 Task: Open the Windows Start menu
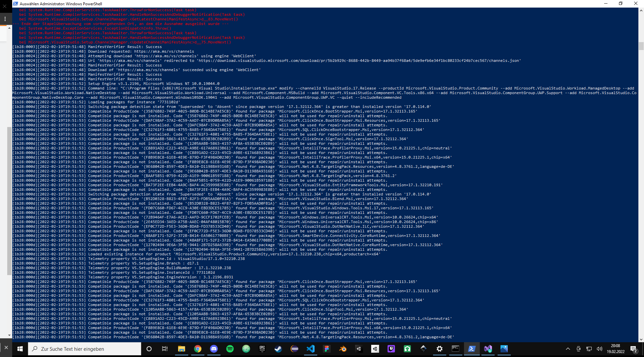coord(20,349)
